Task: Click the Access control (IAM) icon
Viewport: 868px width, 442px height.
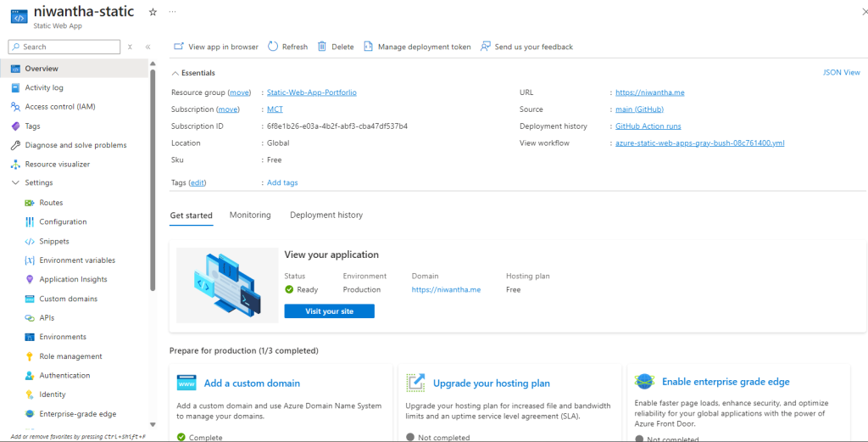Action: [16, 107]
